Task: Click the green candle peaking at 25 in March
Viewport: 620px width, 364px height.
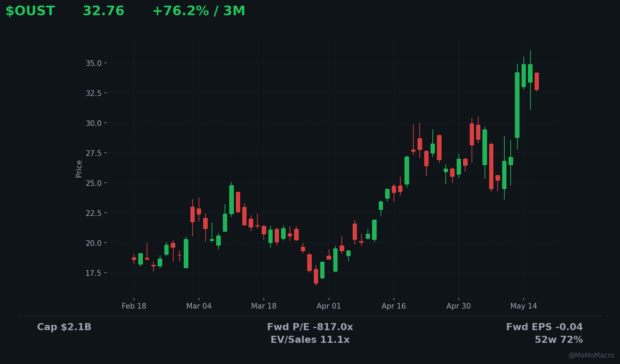Action: (231, 200)
